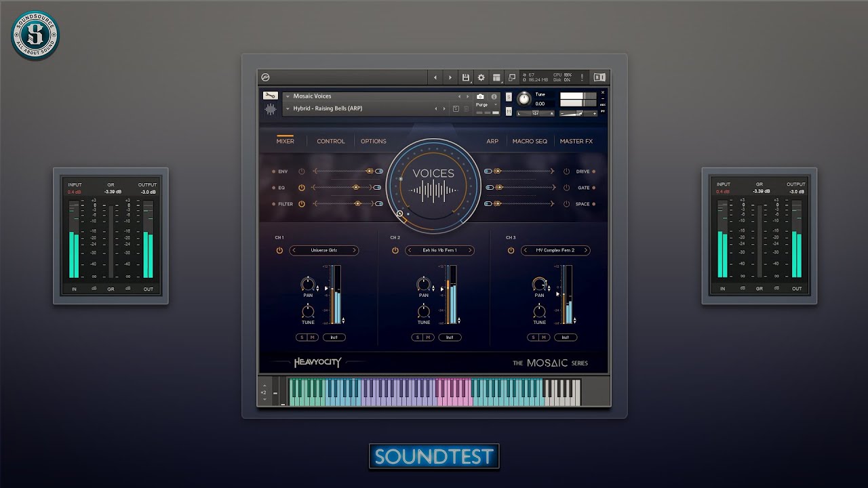Toggle CH 2 power button

pyautogui.click(x=395, y=250)
